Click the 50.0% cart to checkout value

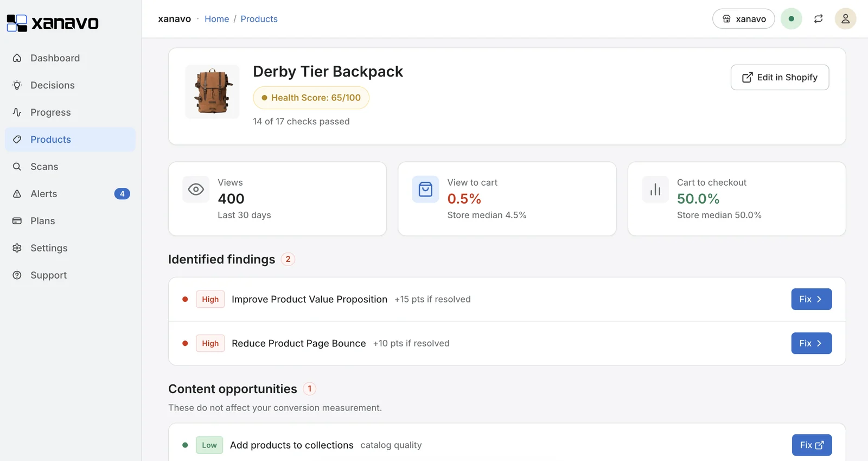[698, 199]
